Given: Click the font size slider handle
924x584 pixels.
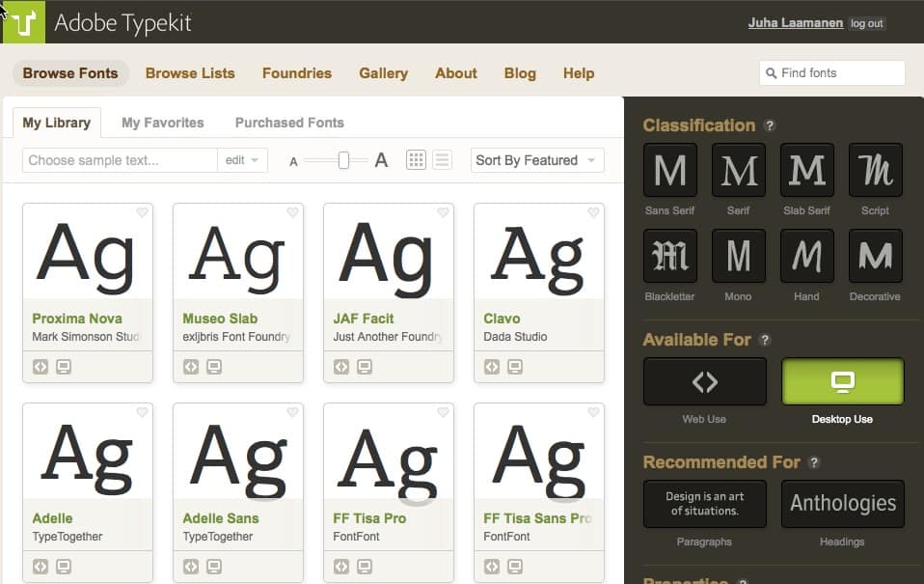Looking at the screenshot, I should click(x=343, y=160).
